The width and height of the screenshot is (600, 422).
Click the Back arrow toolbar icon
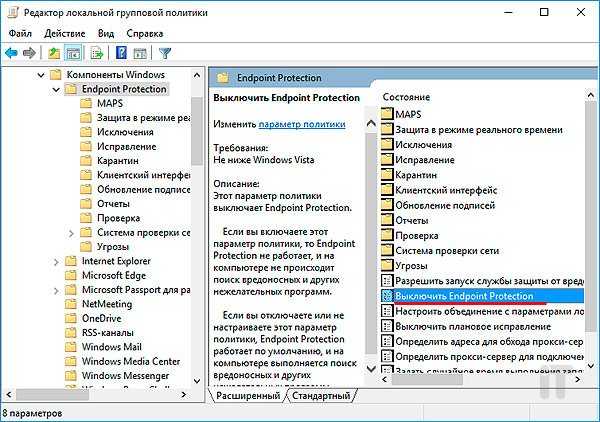(x=11, y=53)
